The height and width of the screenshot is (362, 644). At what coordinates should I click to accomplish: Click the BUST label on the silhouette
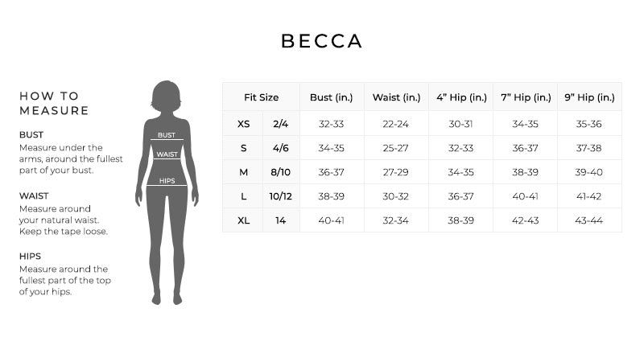click(x=167, y=135)
